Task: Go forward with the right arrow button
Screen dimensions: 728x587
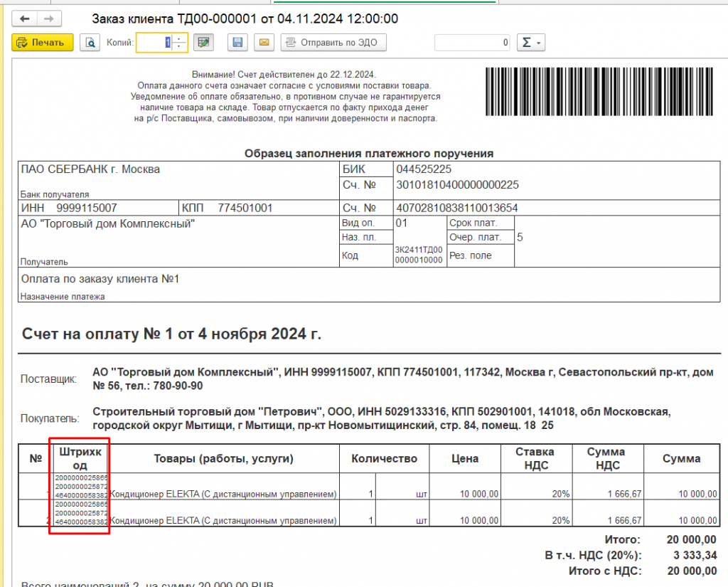Action: 49,19
